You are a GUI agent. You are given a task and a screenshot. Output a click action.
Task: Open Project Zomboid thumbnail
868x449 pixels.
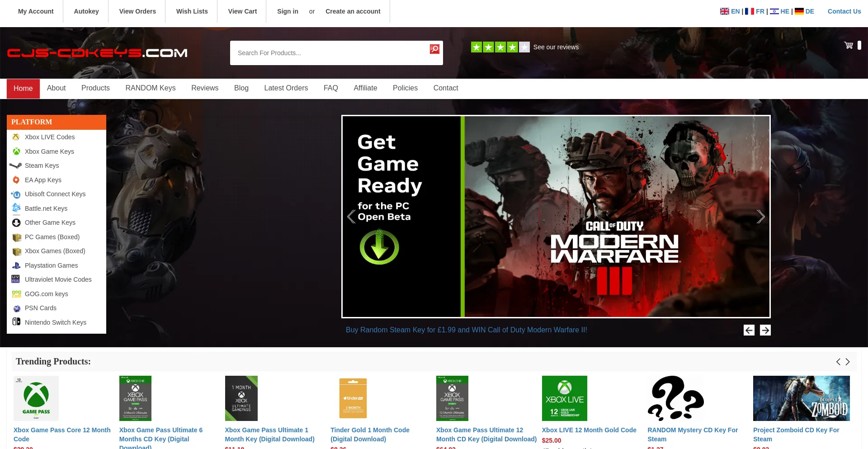point(802,398)
